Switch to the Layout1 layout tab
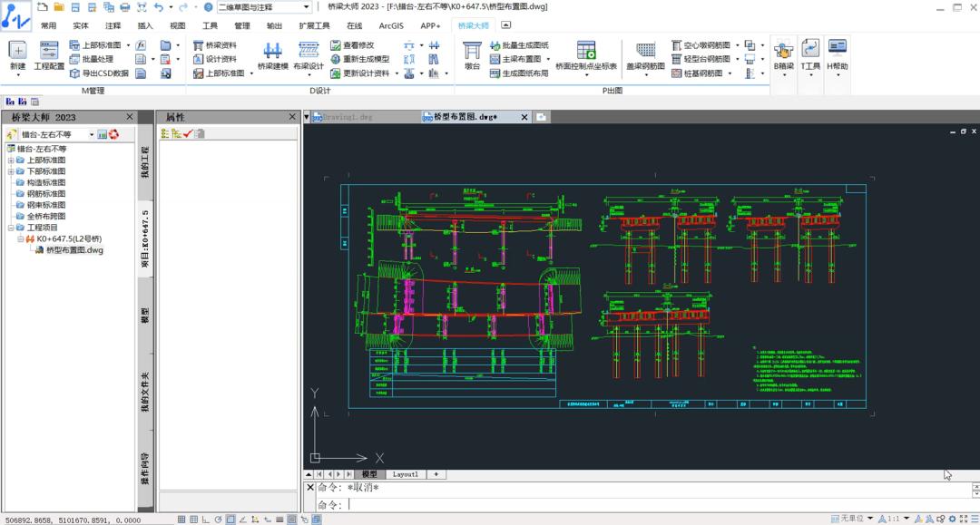The height and width of the screenshot is (525, 980). pyautogui.click(x=405, y=474)
